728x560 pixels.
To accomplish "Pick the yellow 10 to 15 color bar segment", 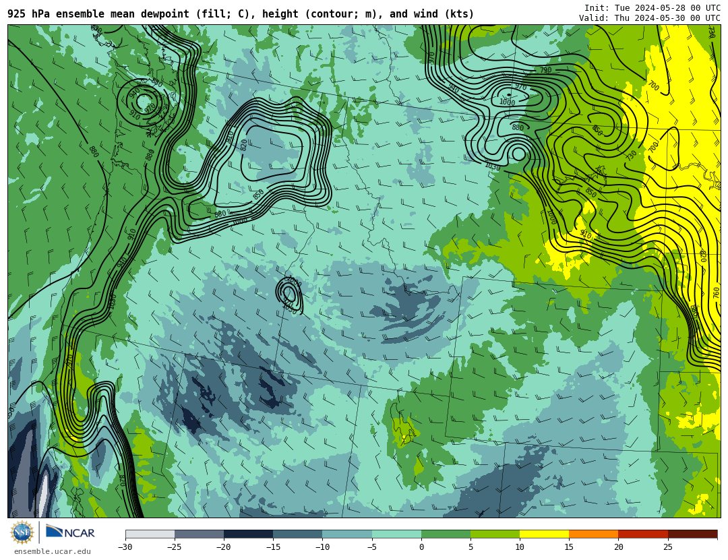I will [544, 534].
